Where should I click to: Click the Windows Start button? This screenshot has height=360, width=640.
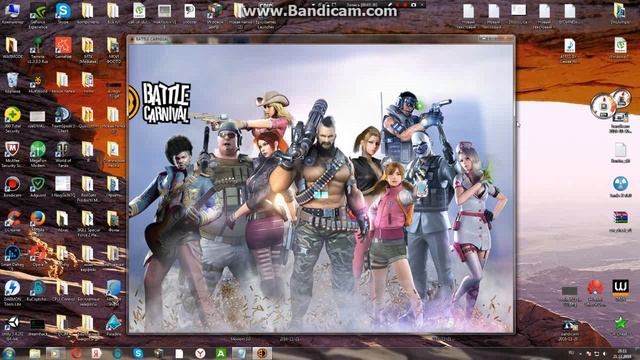point(9,353)
